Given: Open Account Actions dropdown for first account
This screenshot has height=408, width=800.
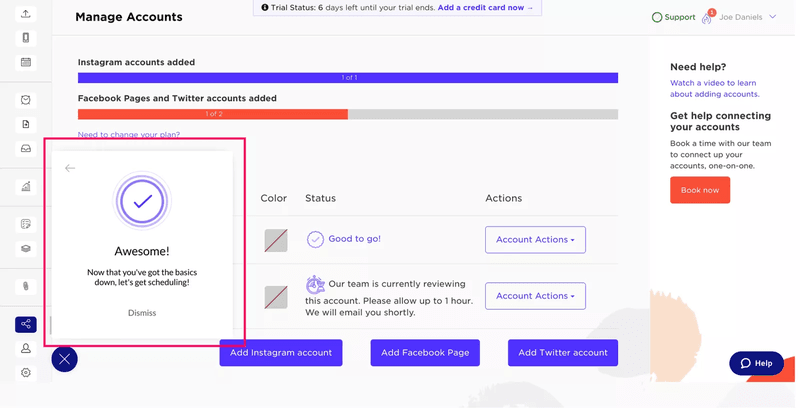Looking at the screenshot, I should click(x=535, y=240).
